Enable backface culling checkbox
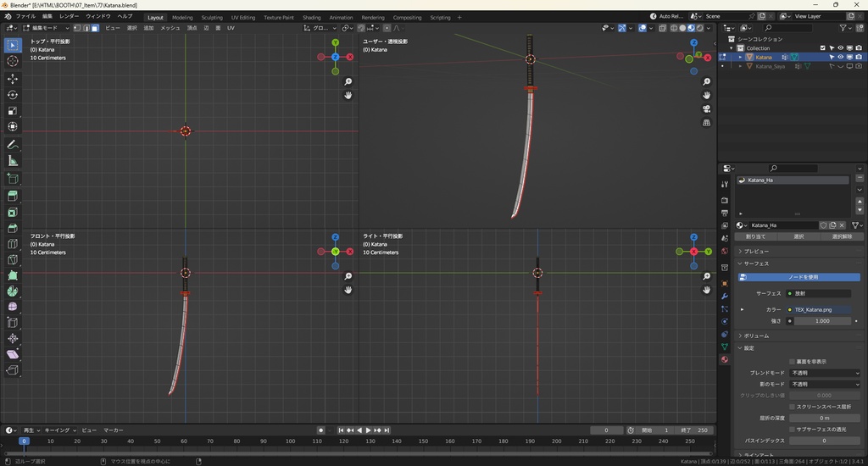Screen dimensions: 868x466 click(793, 362)
